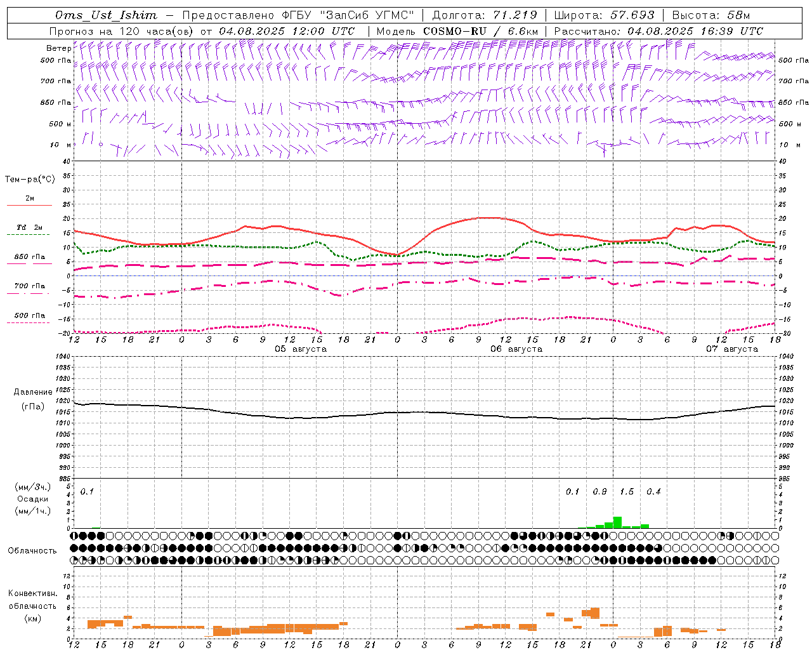Click the 0.4 precipitation amount value
This screenshot has height=650, width=812.
(x=653, y=492)
